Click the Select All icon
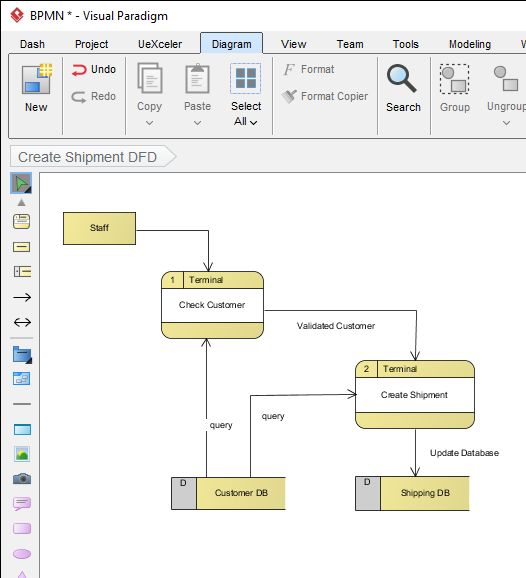 click(x=245, y=78)
